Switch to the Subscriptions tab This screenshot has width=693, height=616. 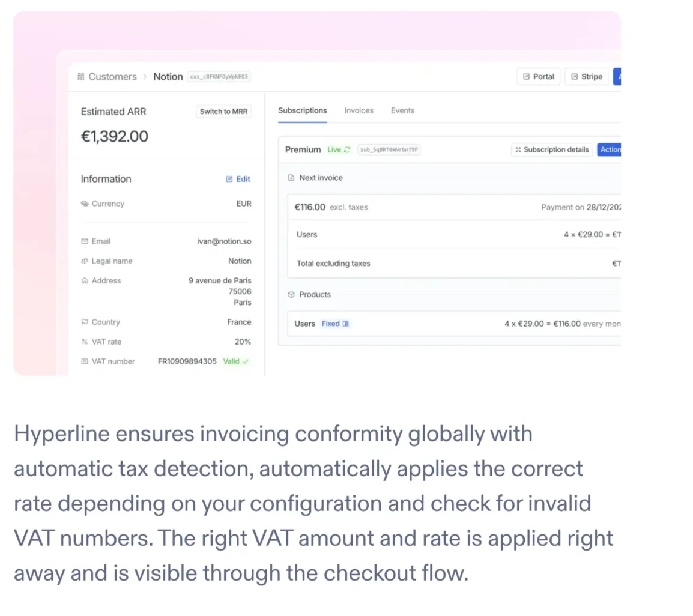(x=302, y=110)
